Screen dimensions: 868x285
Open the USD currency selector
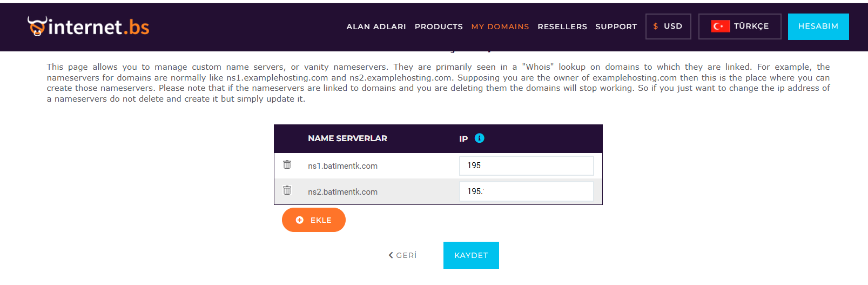click(x=668, y=26)
